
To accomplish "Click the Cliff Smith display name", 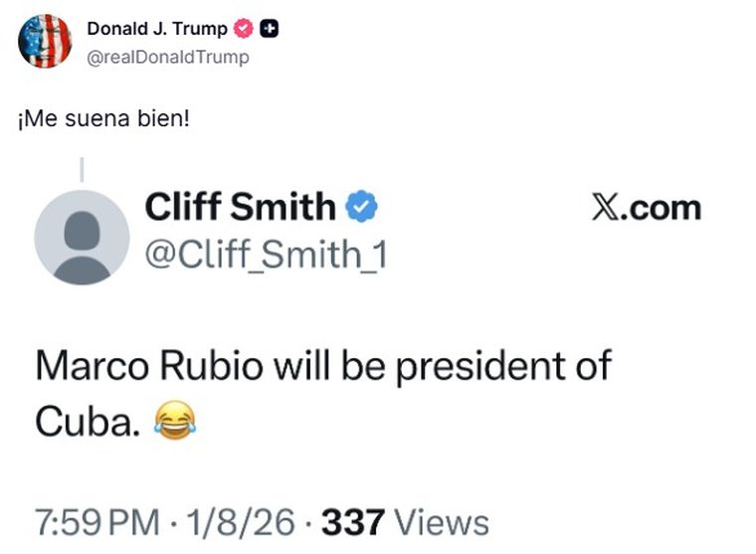I will tap(240, 208).
